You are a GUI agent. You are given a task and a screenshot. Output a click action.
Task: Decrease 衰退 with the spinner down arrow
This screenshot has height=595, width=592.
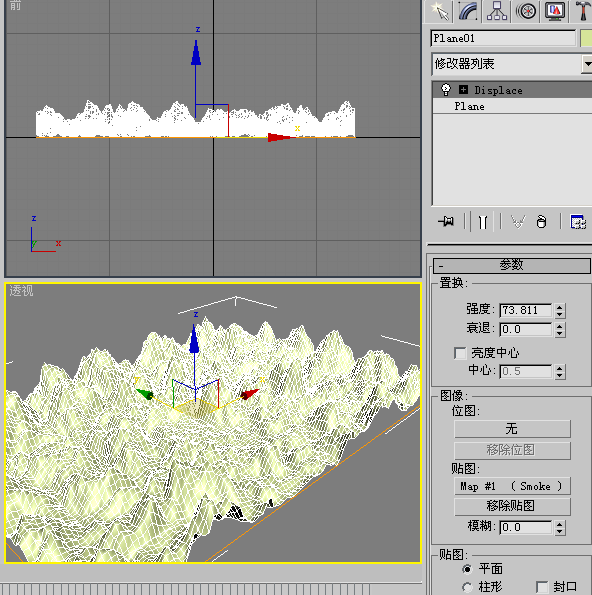(x=560, y=334)
